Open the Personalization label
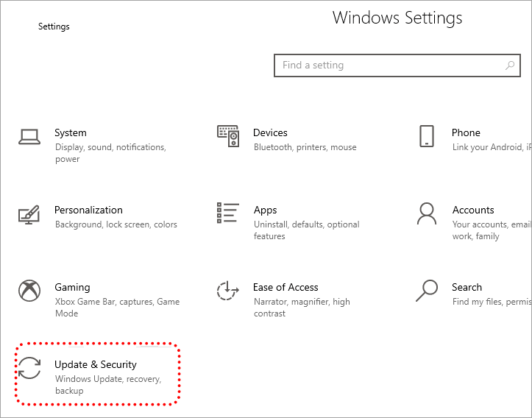Image resolution: width=532 pixels, height=418 pixels. click(88, 210)
